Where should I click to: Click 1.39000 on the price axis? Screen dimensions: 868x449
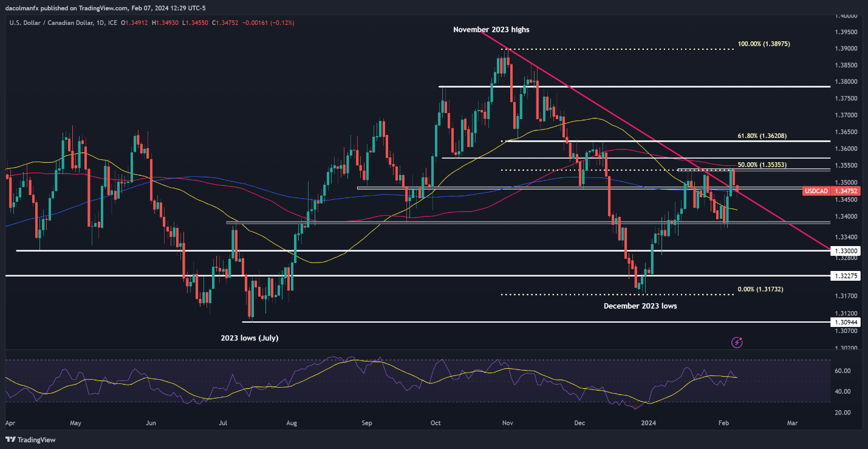tap(846, 49)
